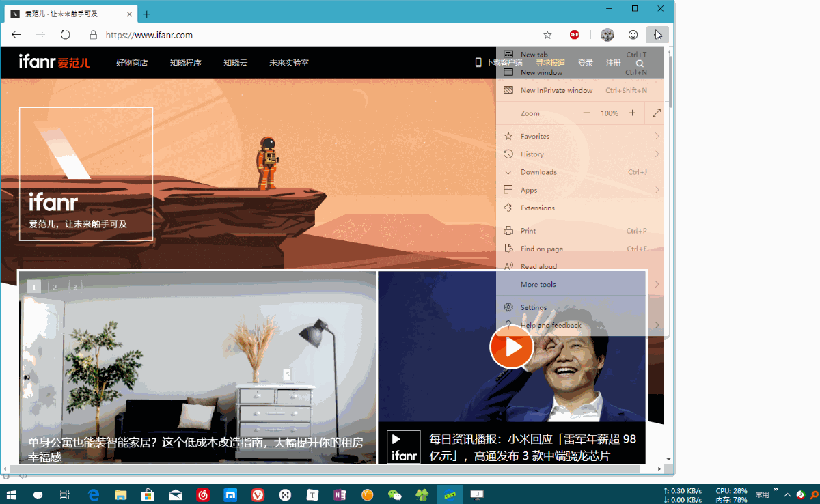Open the 好物商店 navigation link
820x504 pixels.
[132, 63]
